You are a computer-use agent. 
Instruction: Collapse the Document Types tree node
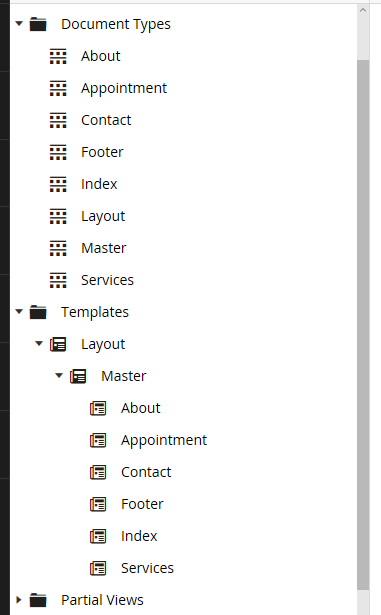click(19, 24)
